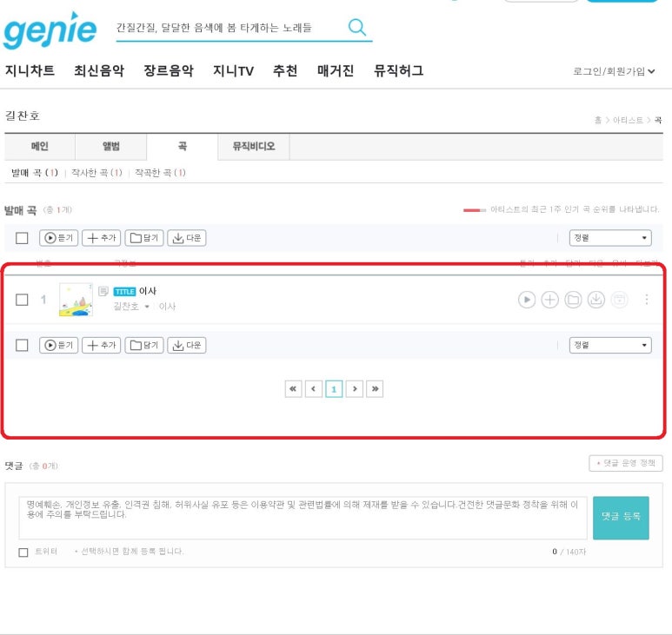
Task: Click the search input field
Action: coord(230,28)
